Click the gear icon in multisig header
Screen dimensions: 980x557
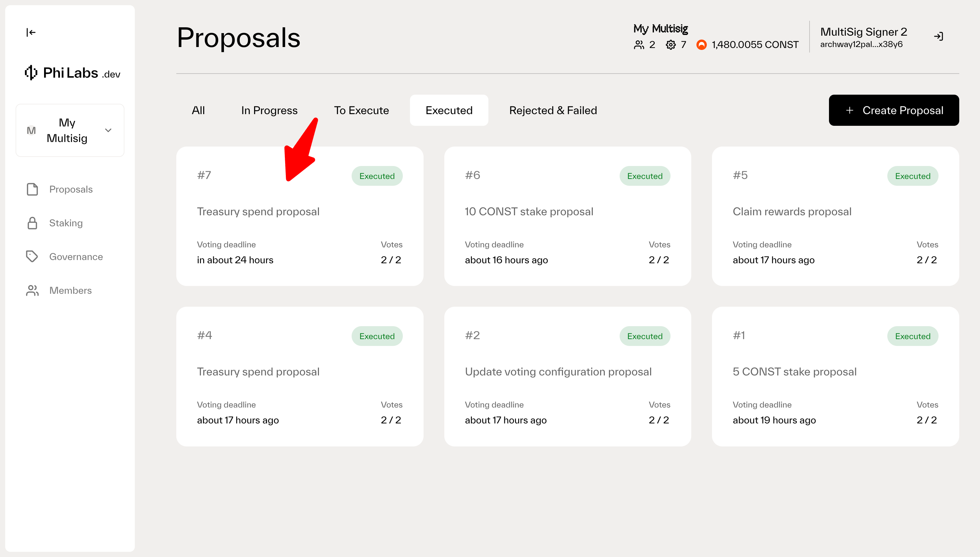[671, 45]
